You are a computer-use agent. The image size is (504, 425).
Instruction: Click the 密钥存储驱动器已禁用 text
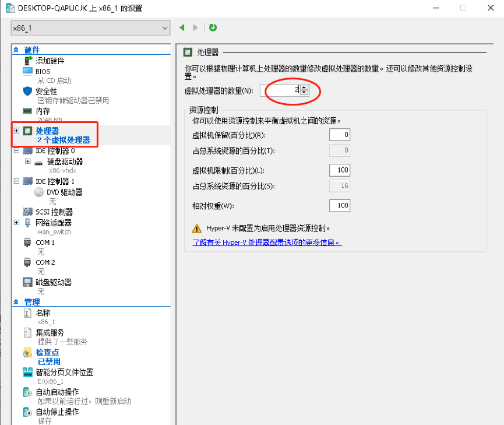click(73, 100)
